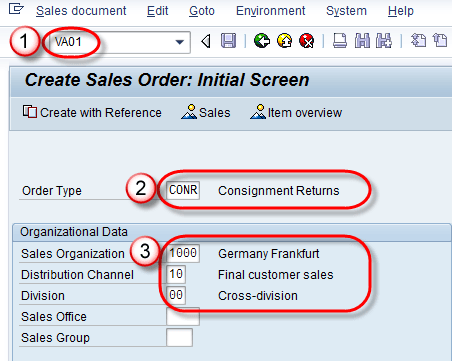Open the Help menu
Image resolution: width=452 pixels, height=361 pixels.
pyautogui.click(x=401, y=11)
